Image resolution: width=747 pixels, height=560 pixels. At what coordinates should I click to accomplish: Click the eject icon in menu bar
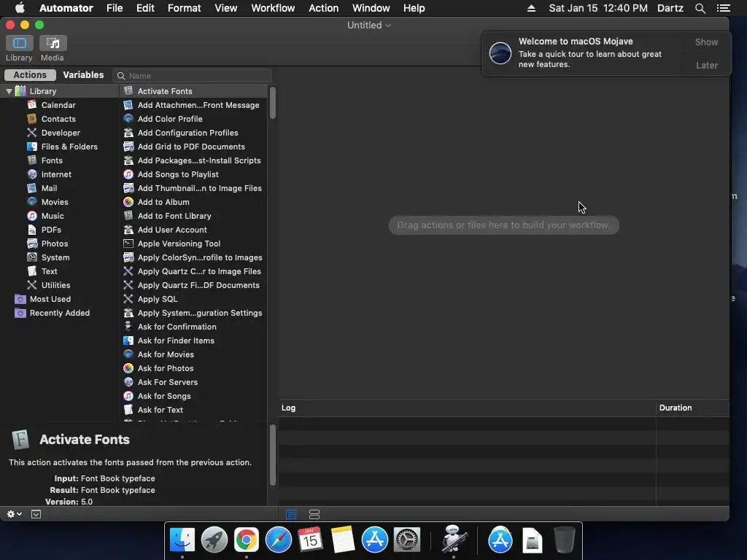click(x=531, y=8)
